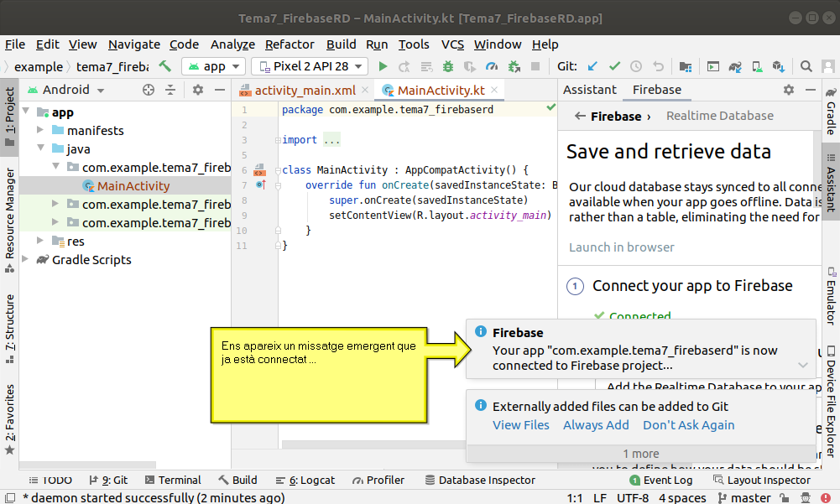
Task: Expand the Firebase notification chevron
Action: point(803,366)
